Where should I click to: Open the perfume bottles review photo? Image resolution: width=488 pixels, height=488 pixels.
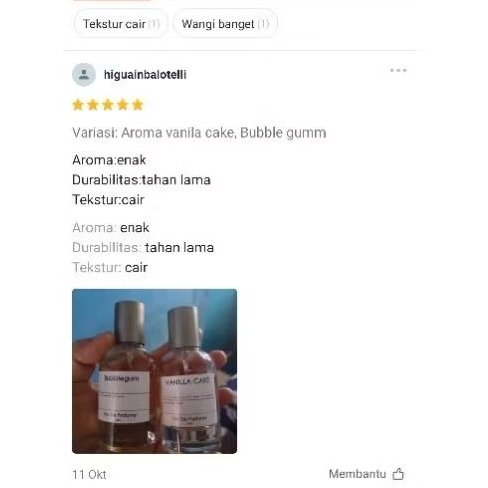pyautogui.click(x=154, y=371)
